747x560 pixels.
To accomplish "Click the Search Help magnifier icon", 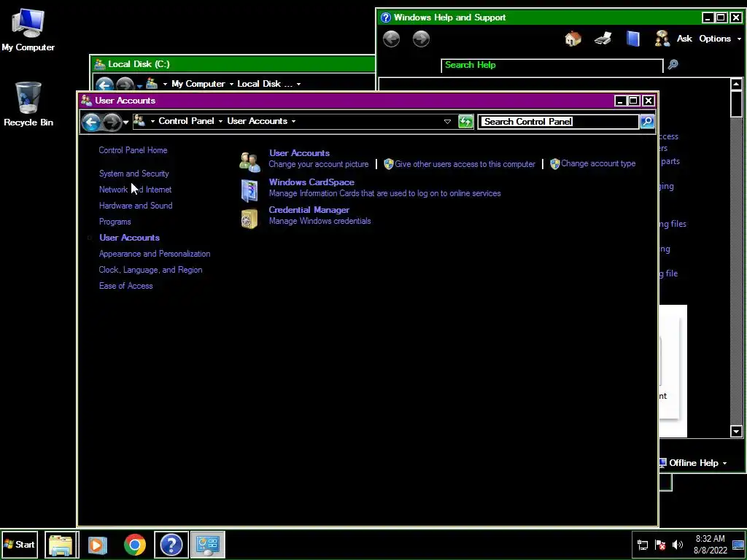I will pyautogui.click(x=673, y=64).
